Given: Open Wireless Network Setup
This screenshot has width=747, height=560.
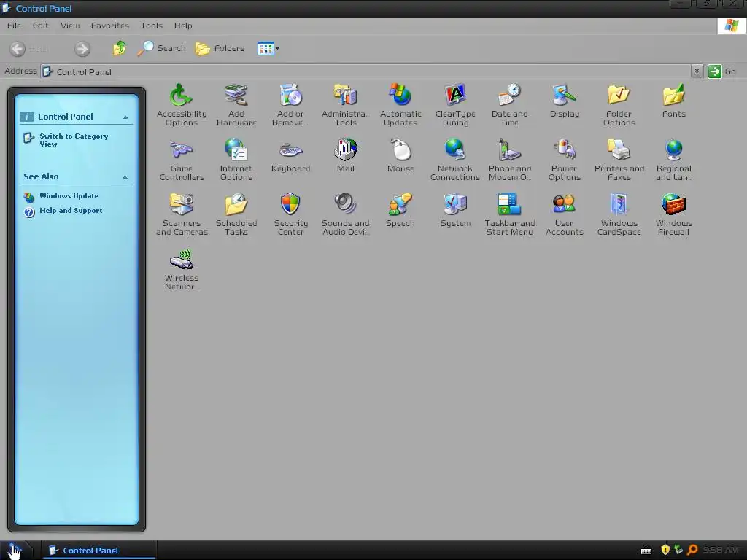Looking at the screenshot, I should (x=182, y=269).
